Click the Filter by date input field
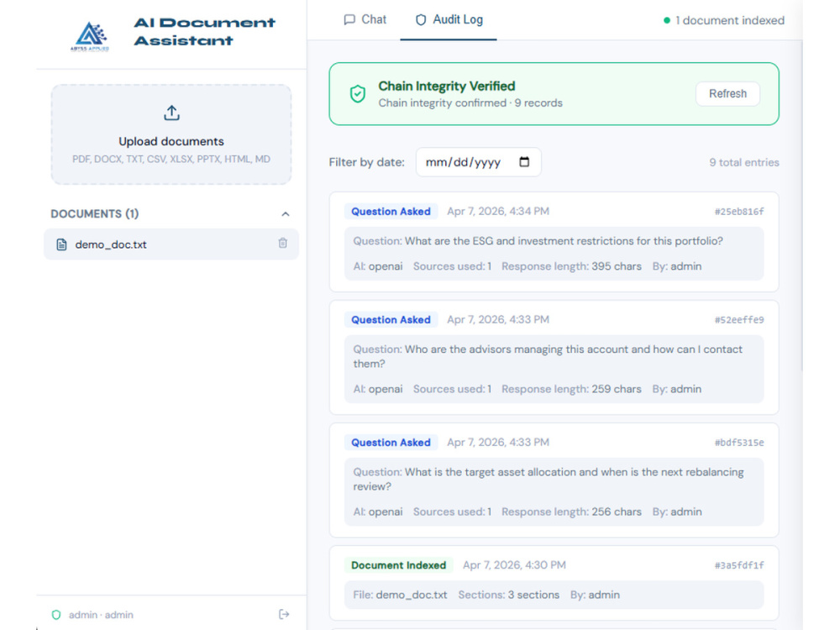Viewport: 840px width, 630px height. point(479,162)
